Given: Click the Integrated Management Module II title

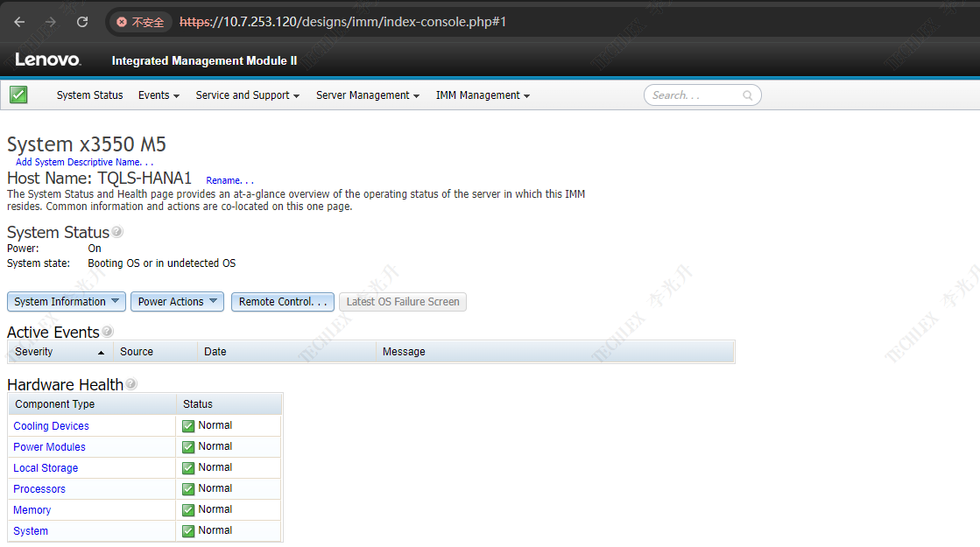Looking at the screenshot, I should pyautogui.click(x=204, y=60).
